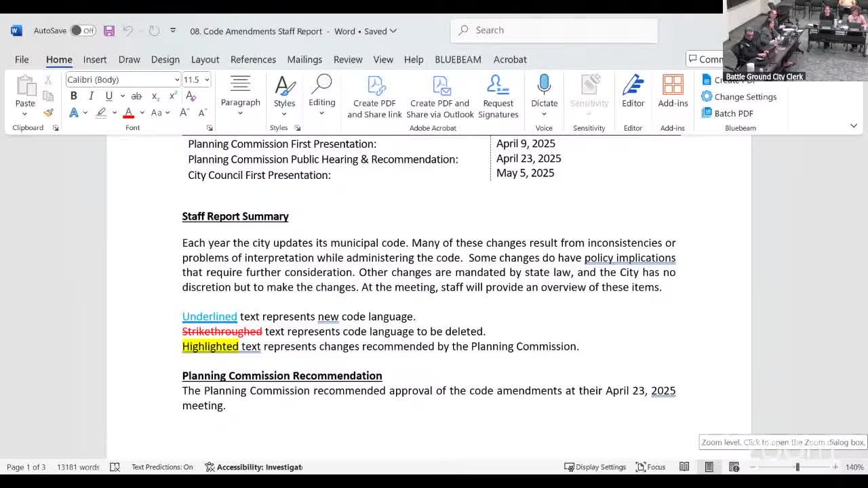Select the Format Painter brush

click(x=48, y=113)
